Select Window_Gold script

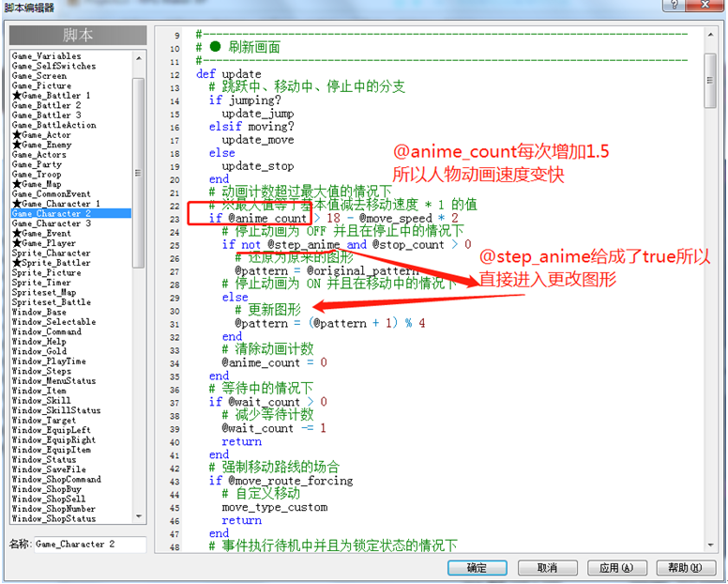(x=39, y=351)
